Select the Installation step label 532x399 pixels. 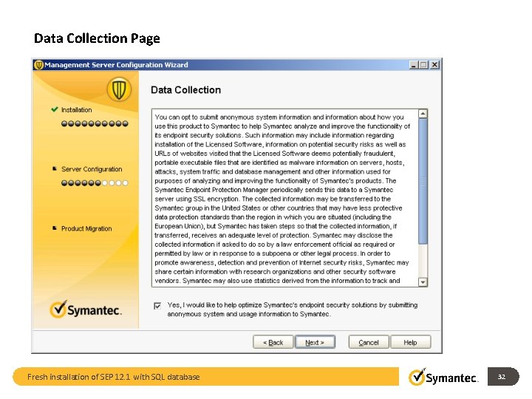[x=76, y=110]
